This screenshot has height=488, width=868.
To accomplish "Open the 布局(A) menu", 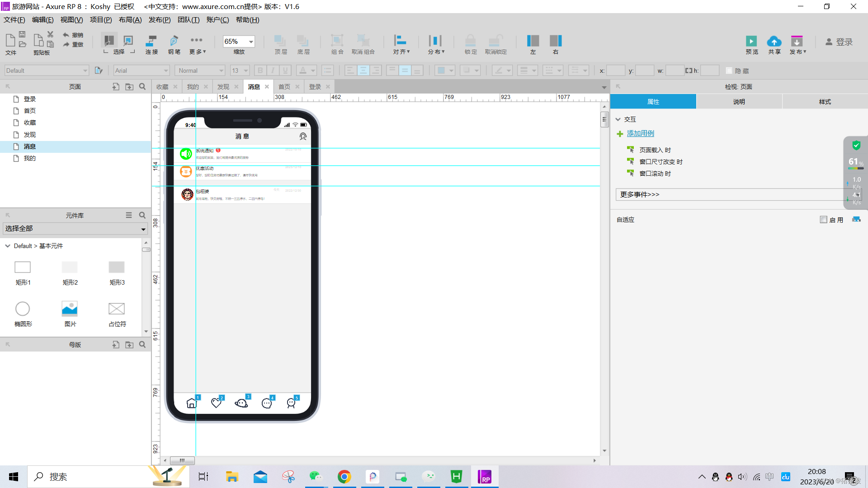I will [130, 20].
